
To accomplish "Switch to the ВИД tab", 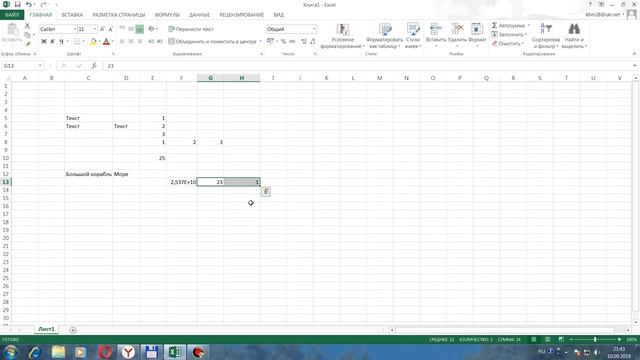I will [279, 15].
